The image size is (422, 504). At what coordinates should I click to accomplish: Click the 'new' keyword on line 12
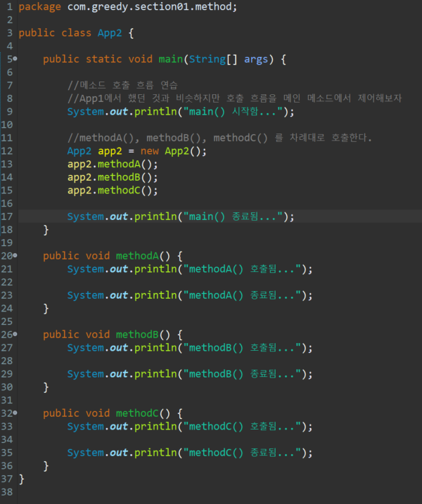150,151
